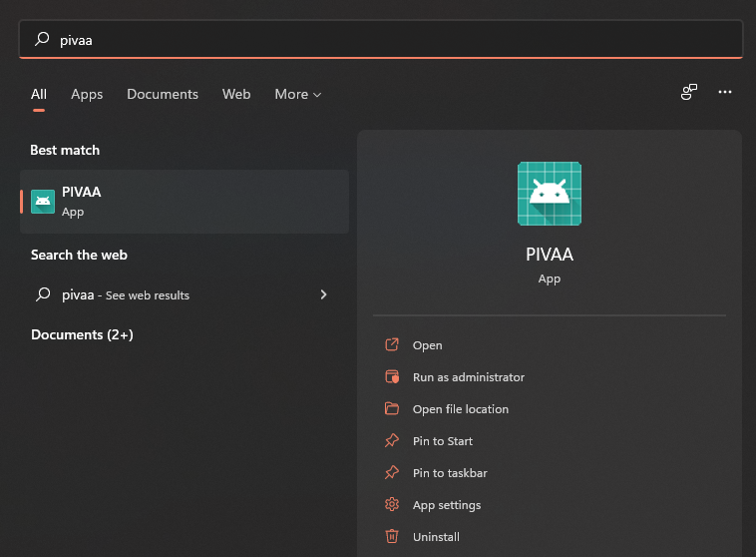Switch to the Documents tab
Image resolution: width=756 pixels, height=557 pixels.
click(163, 94)
